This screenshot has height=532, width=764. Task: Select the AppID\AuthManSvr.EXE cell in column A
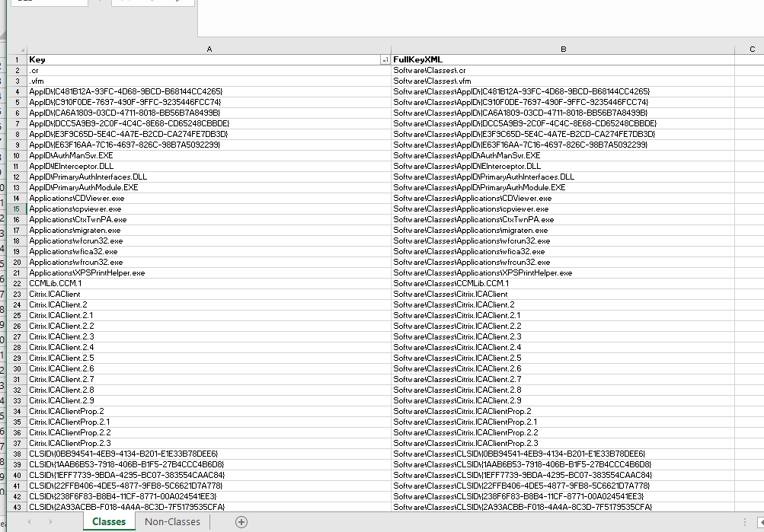point(209,156)
